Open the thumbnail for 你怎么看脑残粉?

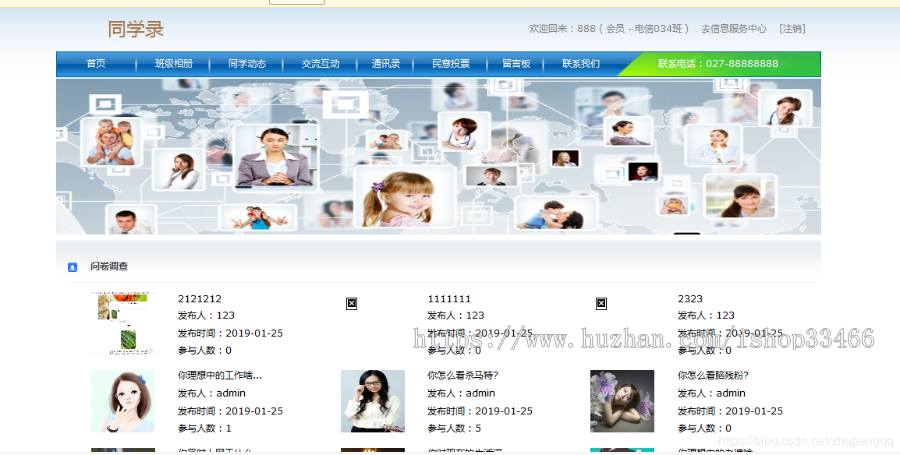click(x=622, y=401)
